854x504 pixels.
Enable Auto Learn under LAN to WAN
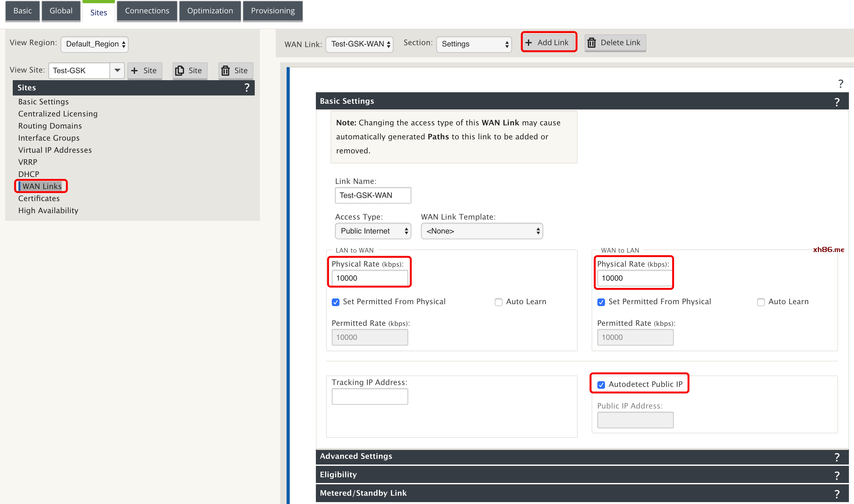tap(499, 302)
